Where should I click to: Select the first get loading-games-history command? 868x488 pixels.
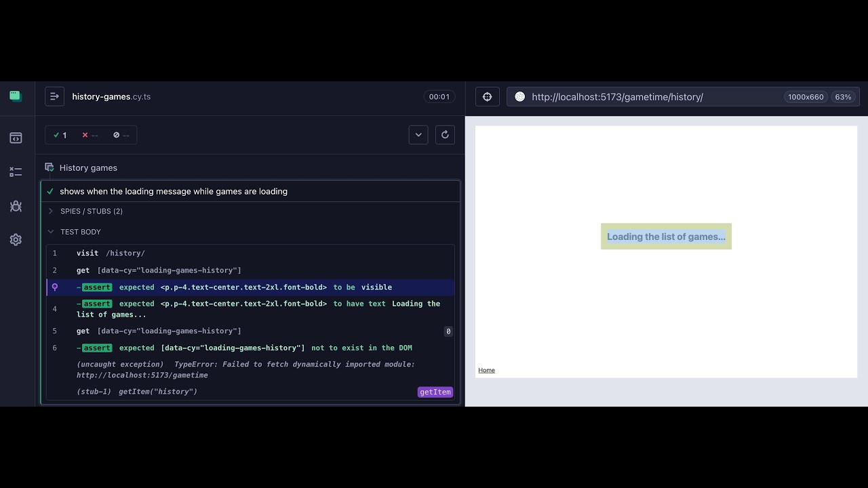coord(250,270)
